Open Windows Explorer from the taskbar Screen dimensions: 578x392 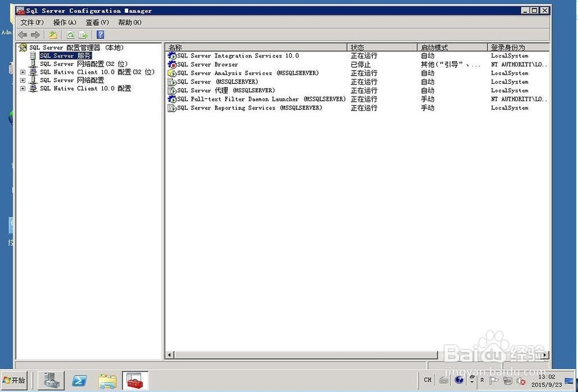108,381
